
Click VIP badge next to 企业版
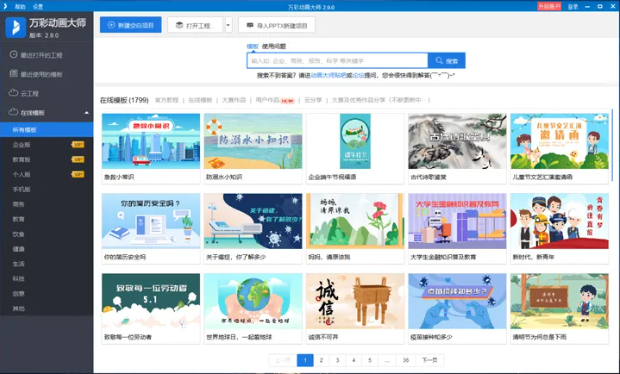[x=78, y=145]
